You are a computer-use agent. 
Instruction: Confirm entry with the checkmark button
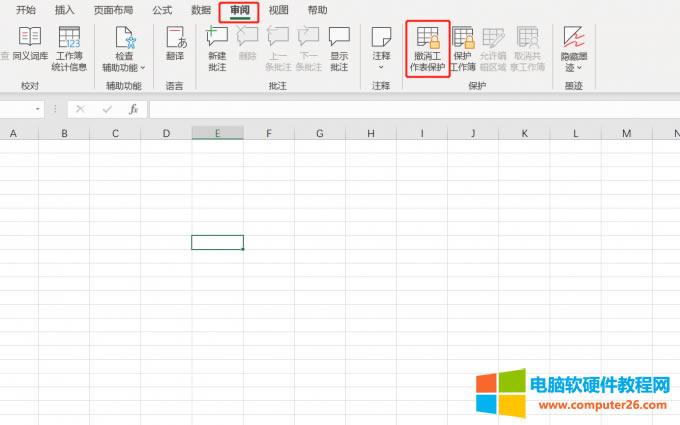tap(107, 109)
